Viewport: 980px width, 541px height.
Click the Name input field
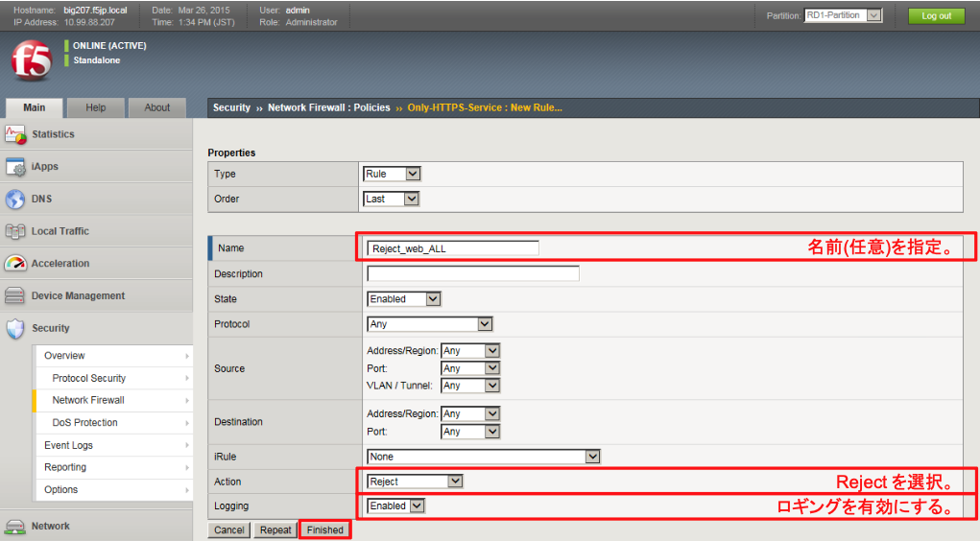point(453,248)
